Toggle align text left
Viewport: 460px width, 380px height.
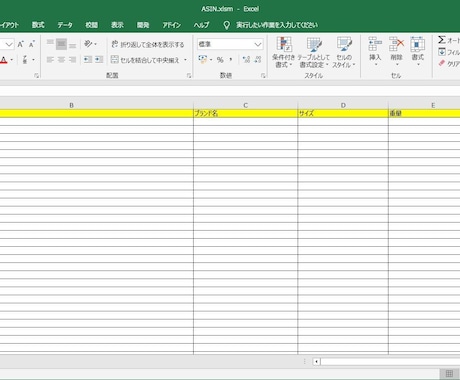coord(50,60)
